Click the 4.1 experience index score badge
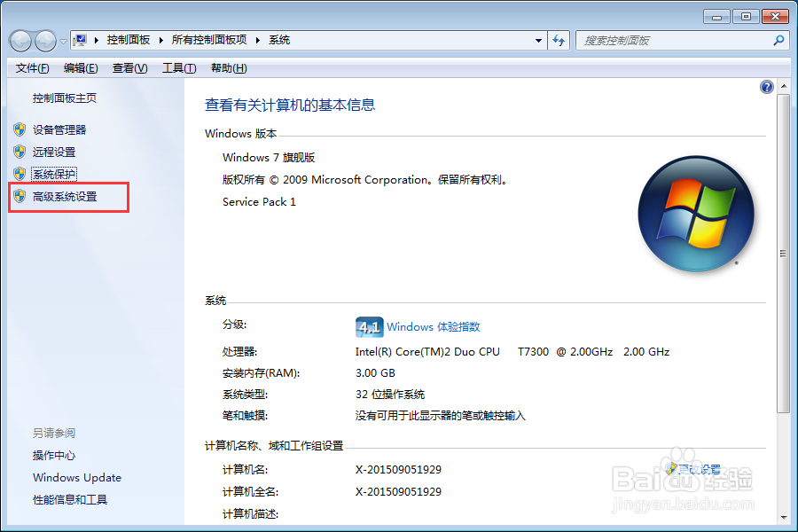The height and width of the screenshot is (532, 798). tap(369, 327)
